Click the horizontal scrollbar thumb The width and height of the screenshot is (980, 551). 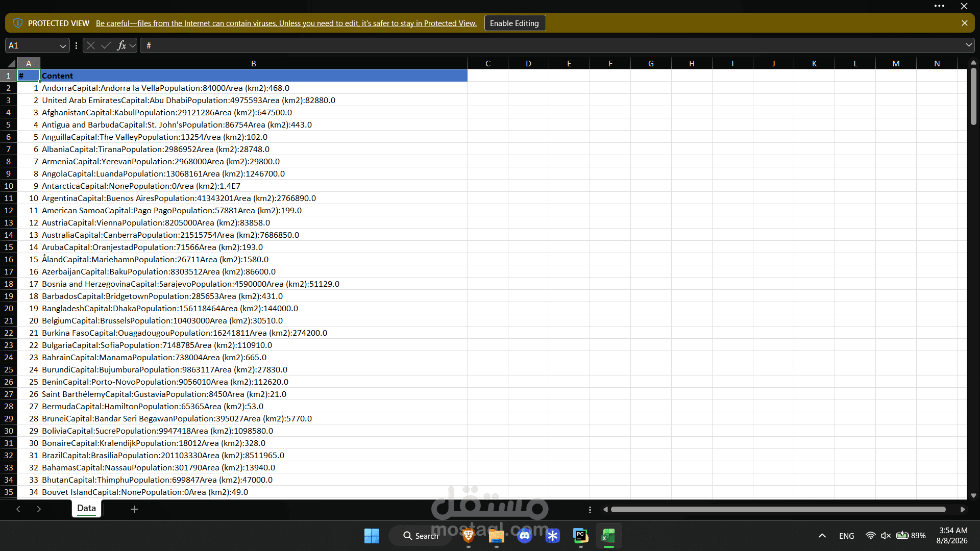click(x=778, y=510)
